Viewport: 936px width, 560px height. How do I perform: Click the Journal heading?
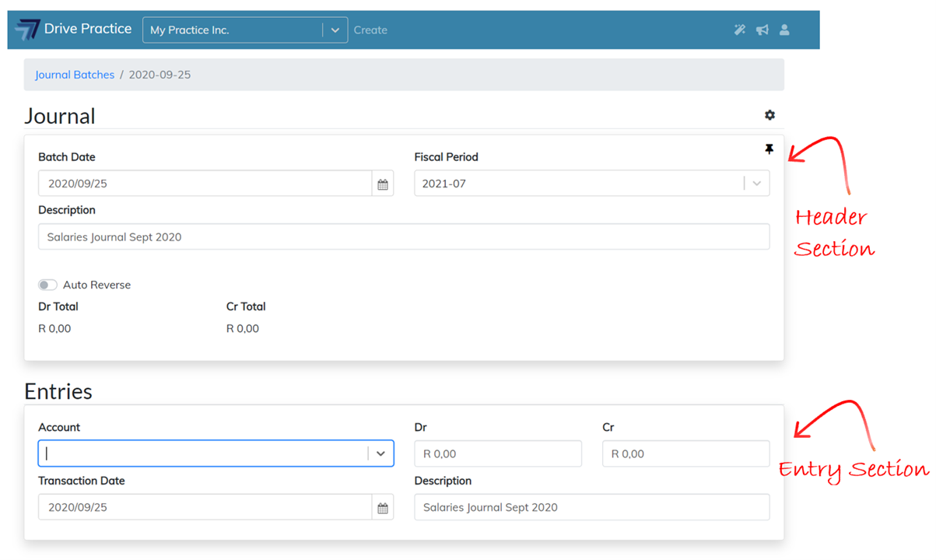(x=60, y=116)
